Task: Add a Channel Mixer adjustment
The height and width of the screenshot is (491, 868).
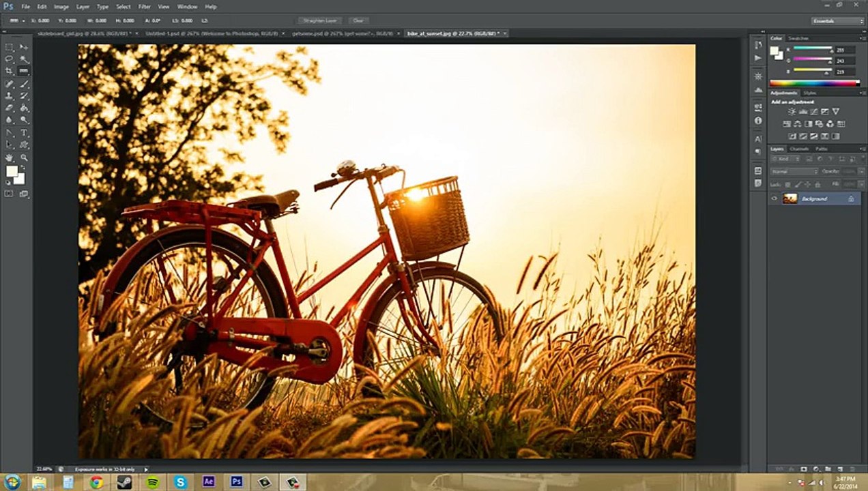Action: click(x=830, y=124)
